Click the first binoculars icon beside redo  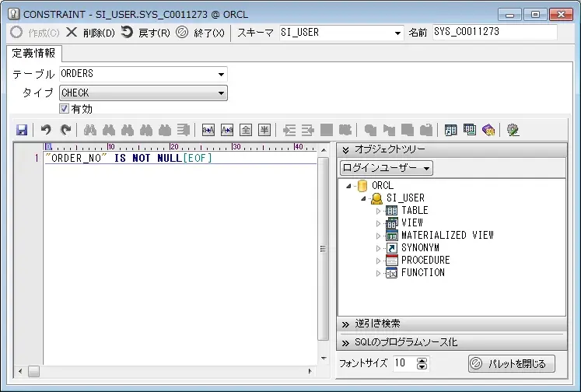coord(90,130)
